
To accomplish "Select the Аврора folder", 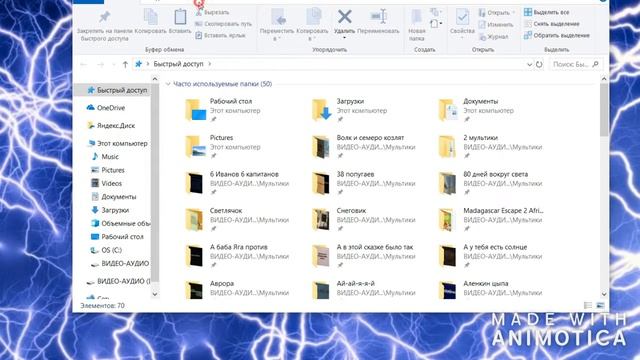I will tap(237, 289).
